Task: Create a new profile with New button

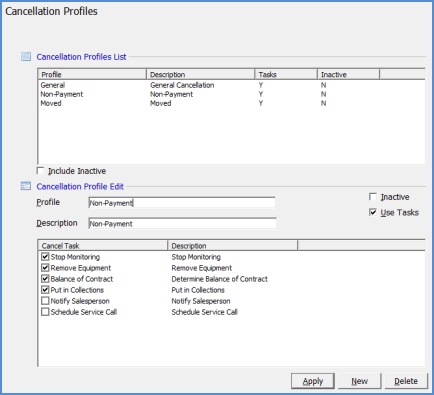Action: point(359,381)
